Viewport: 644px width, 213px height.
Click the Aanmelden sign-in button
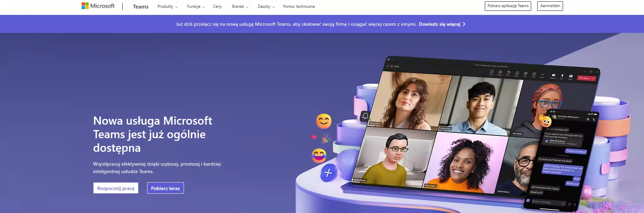[550, 6]
